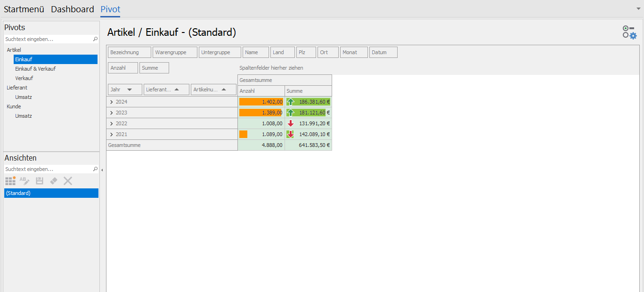Click the Warengruppe filter field button
The image size is (644, 292).
click(x=175, y=52)
